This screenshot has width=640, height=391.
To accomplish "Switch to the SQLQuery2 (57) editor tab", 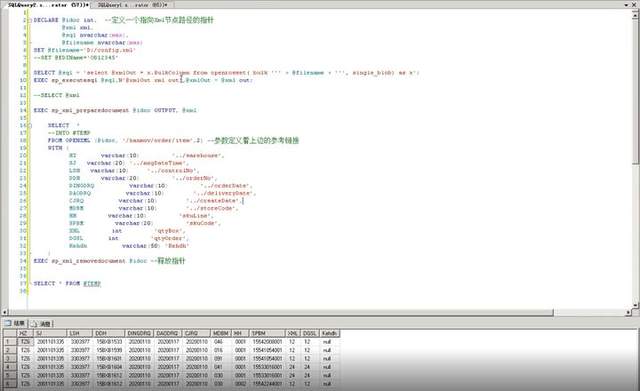I will 47,5.
